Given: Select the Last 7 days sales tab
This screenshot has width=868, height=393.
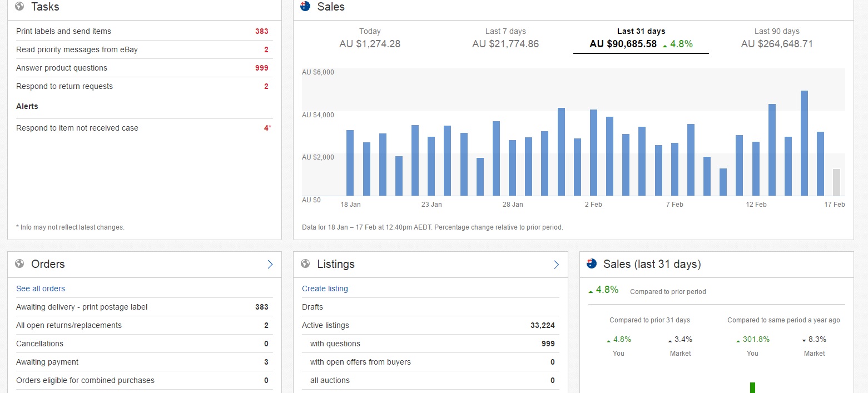Looking at the screenshot, I should pos(505,38).
